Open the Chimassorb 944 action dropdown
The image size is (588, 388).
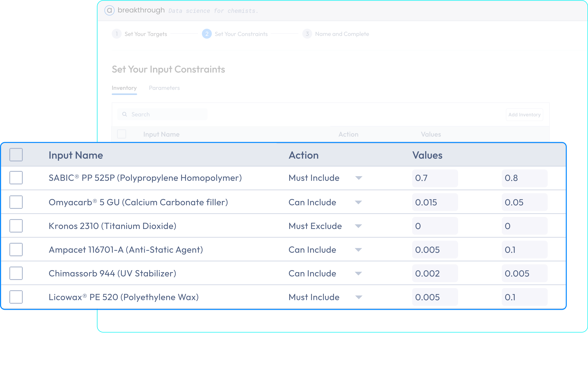[358, 273]
